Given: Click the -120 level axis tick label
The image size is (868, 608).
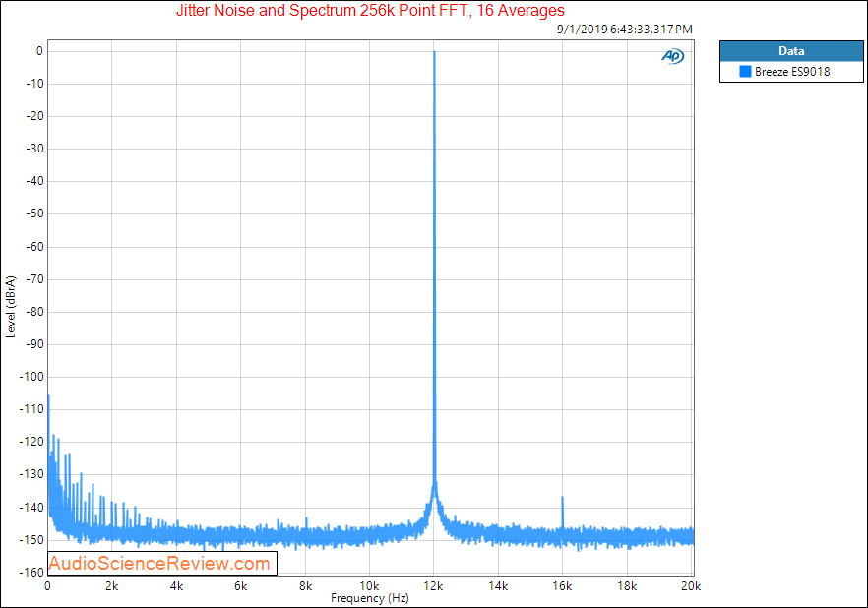Looking at the screenshot, I should (x=31, y=442).
